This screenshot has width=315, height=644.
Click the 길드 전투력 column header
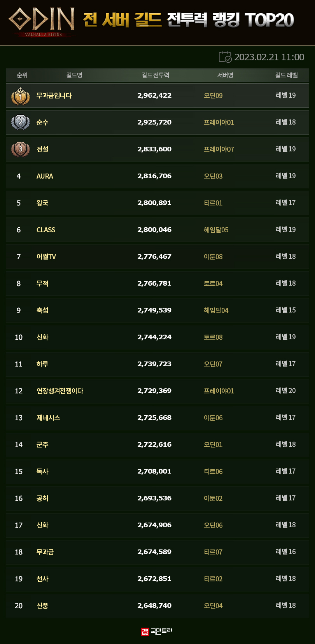tap(155, 75)
